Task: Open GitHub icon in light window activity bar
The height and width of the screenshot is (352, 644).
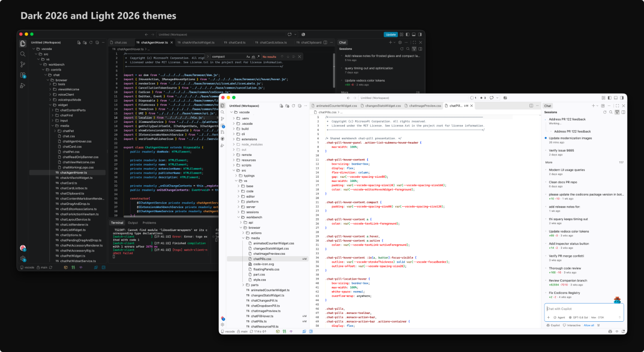Action: pyautogui.click(x=223, y=138)
